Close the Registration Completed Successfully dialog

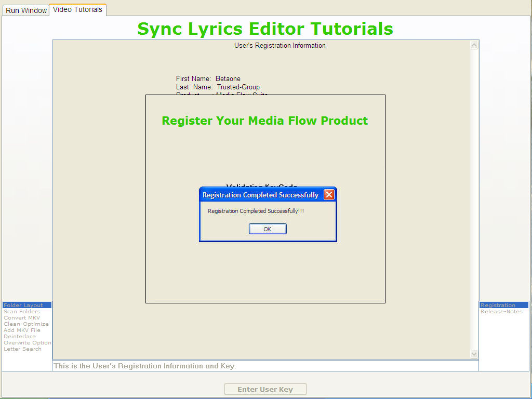tap(329, 195)
